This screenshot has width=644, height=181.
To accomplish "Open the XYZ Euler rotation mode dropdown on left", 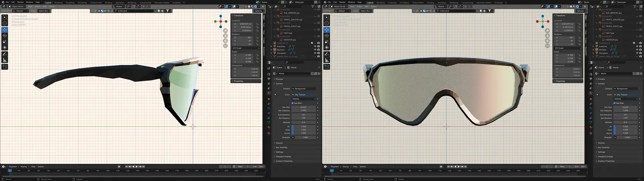I will pyautogui.click(x=246, y=48).
